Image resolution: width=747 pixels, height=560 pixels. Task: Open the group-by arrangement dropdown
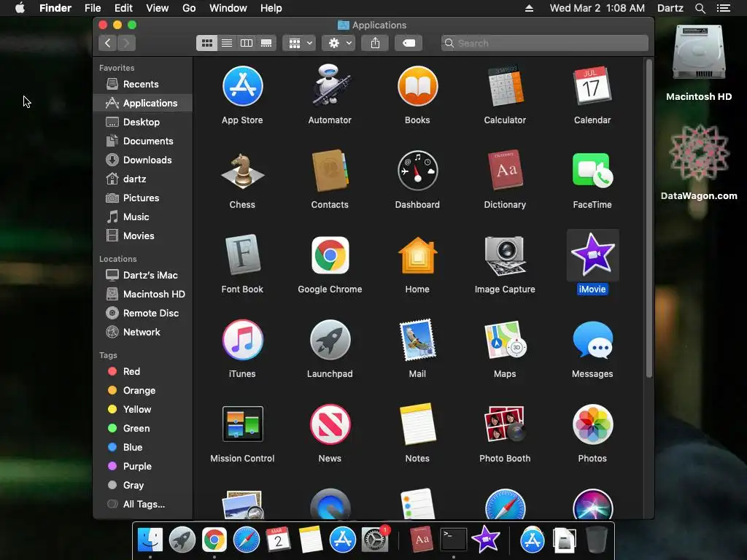pyautogui.click(x=299, y=43)
